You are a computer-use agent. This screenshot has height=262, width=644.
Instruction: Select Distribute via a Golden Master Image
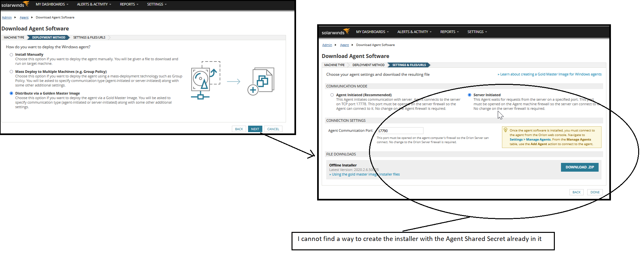[x=11, y=93]
